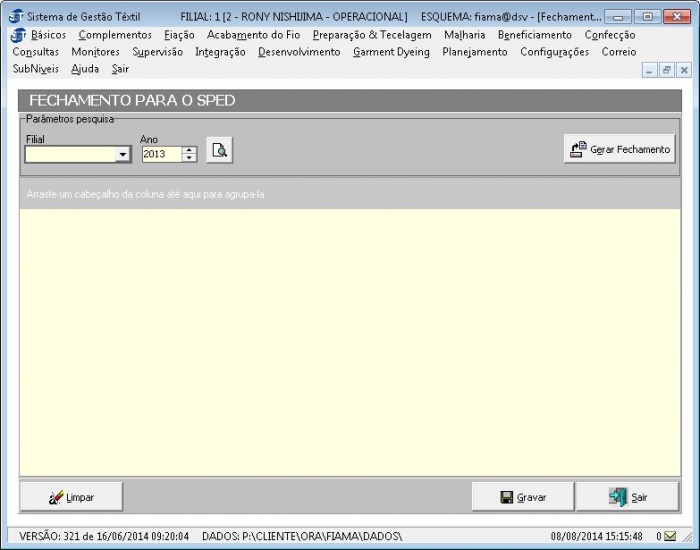Open the Confecção menu

click(x=610, y=35)
